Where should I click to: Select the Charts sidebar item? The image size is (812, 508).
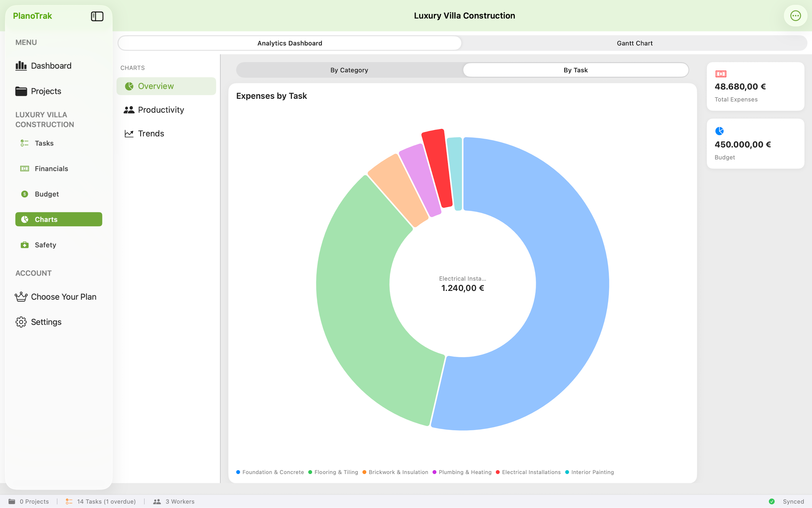coord(59,219)
